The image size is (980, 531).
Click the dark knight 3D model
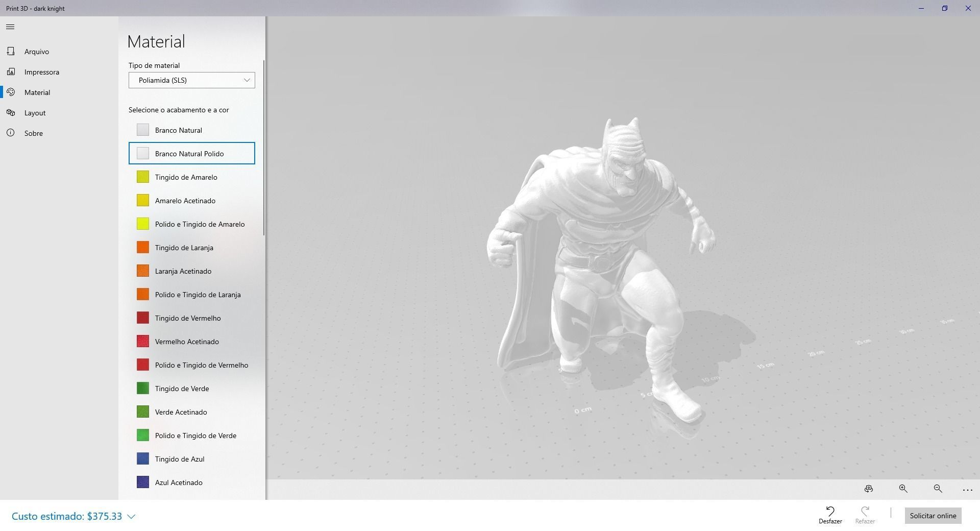(x=602, y=271)
